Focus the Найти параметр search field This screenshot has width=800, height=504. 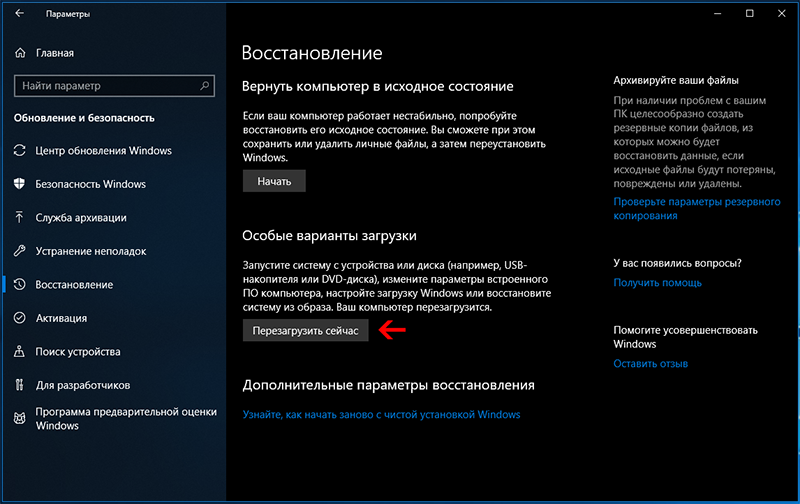[114, 86]
